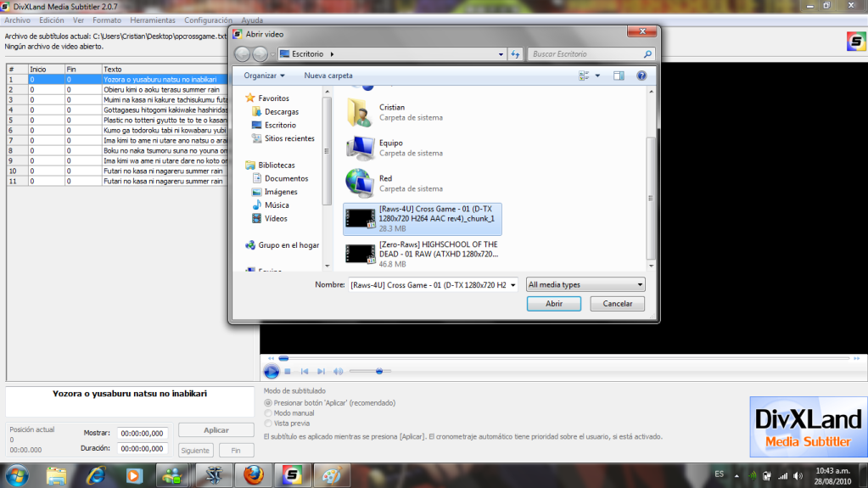Open the view options dropdown arrow
Viewport: 868px width, 488px height.
pyautogui.click(x=597, y=76)
